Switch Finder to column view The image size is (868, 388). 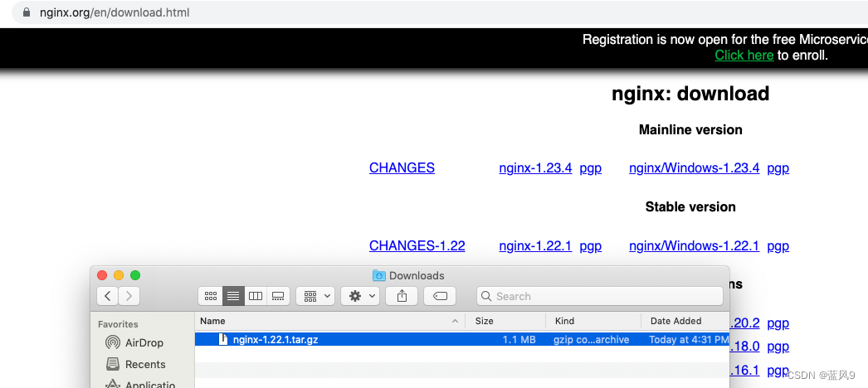256,296
